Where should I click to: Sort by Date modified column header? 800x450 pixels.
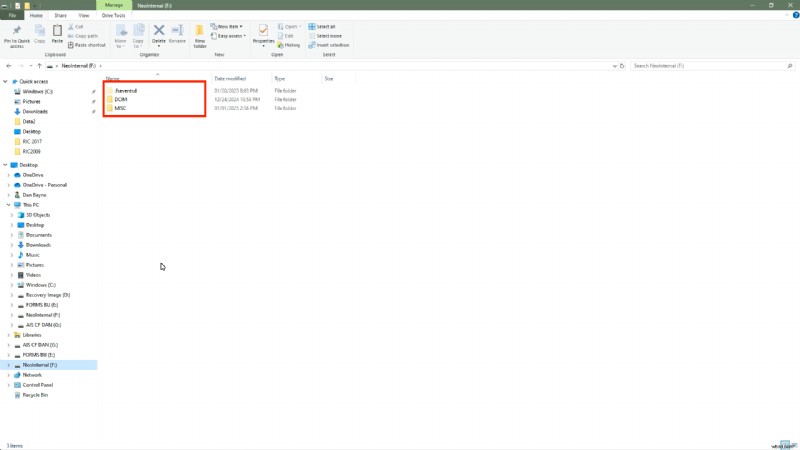(230, 78)
